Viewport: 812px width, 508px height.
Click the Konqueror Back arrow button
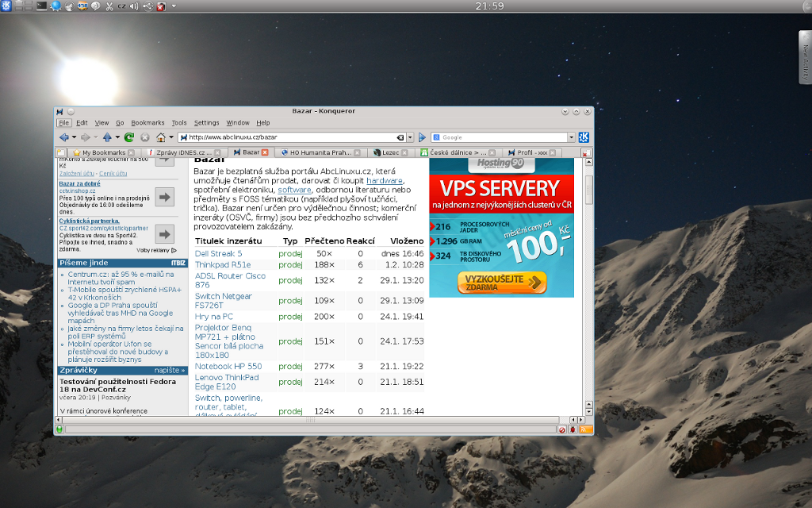tap(63, 137)
